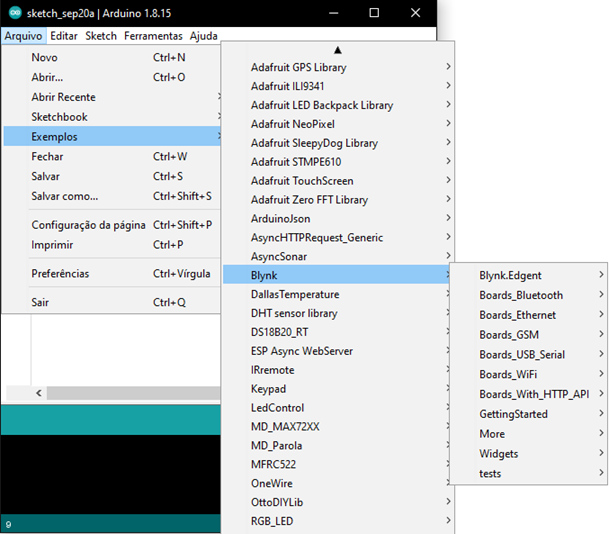The image size is (609, 534).
Task: Choose Abrir... from the menu
Action: coord(112,77)
